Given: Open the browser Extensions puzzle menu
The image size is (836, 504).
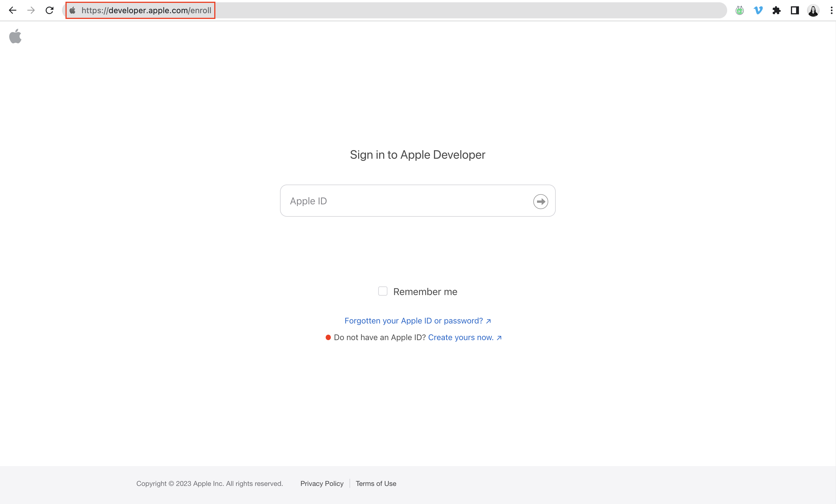Looking at the screenshot, I should [x=777, y=10].
